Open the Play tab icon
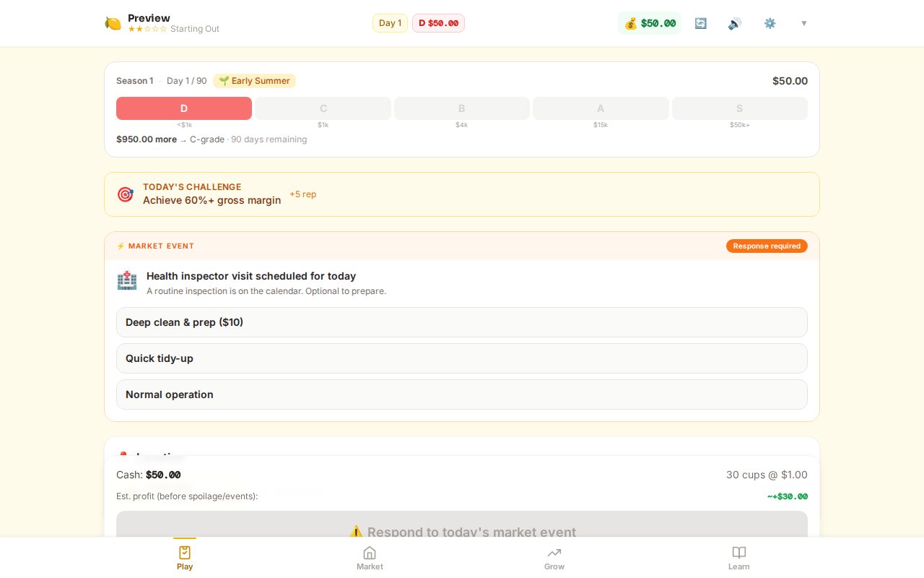This screenshot has height=578, width=924. coord(185,553)
